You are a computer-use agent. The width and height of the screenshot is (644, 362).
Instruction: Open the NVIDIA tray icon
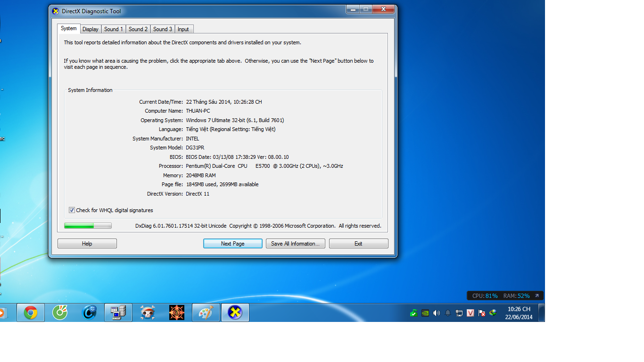425,313
